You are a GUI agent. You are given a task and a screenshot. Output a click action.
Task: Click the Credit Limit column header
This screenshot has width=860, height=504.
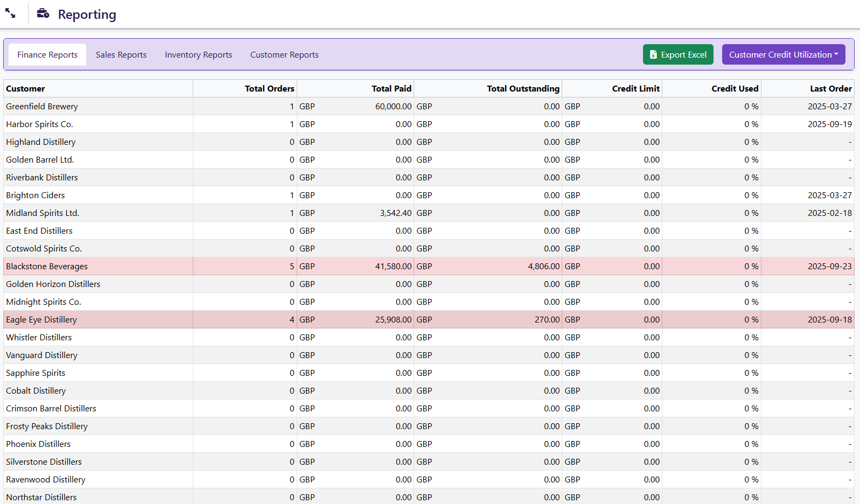(x=635, y=88)
